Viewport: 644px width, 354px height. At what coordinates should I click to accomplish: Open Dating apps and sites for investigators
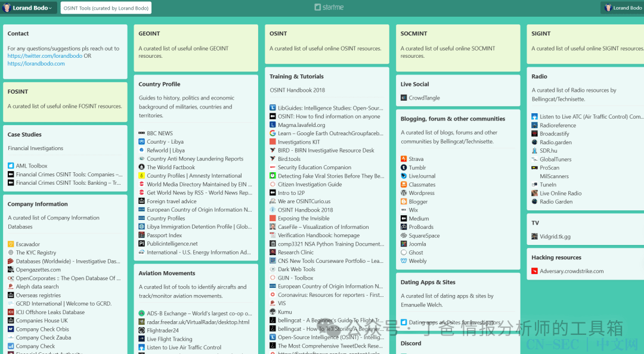point(454,322)
